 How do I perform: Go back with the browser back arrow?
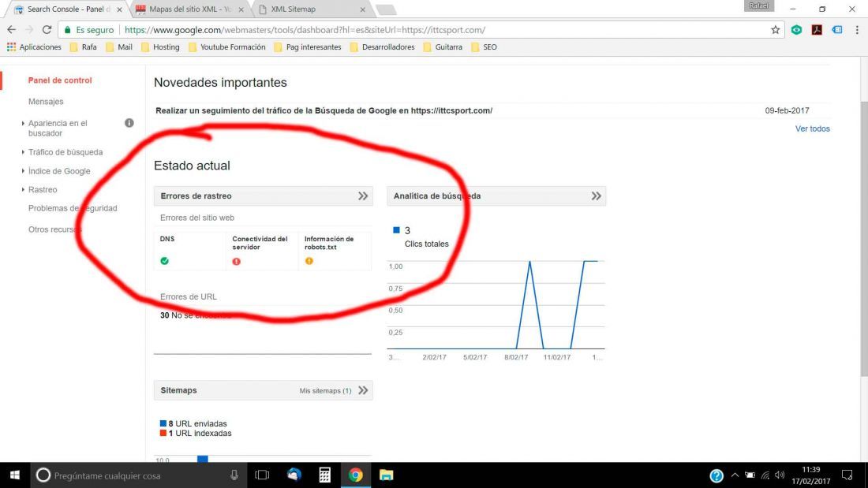pos(11,30)
